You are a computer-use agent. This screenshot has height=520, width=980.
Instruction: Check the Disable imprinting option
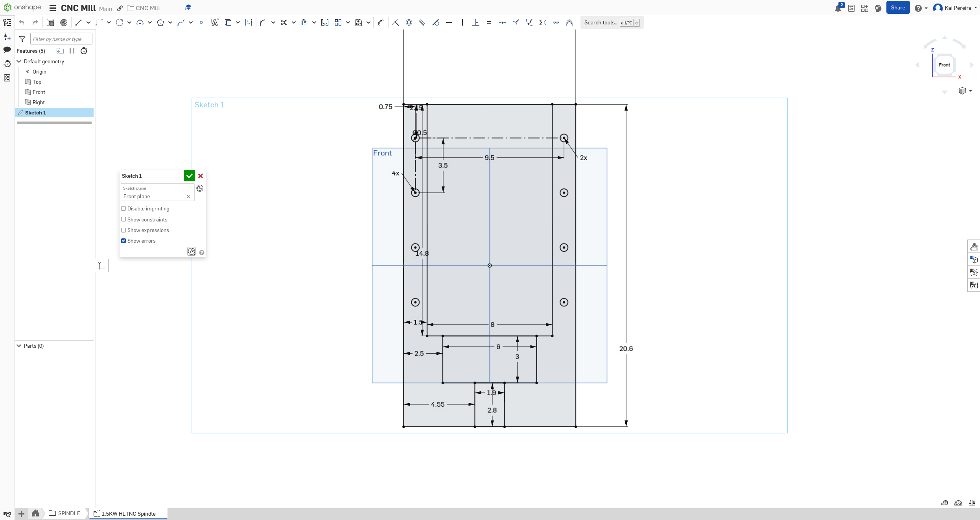123,208
